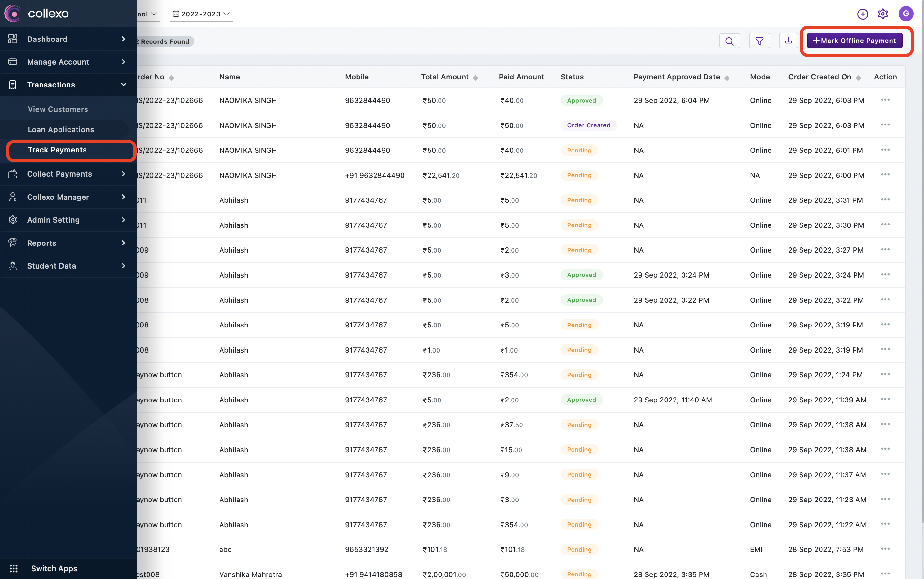
Task: Open action menu for 29 Sep 1:24 PM row
Action: tap(885, 374)
